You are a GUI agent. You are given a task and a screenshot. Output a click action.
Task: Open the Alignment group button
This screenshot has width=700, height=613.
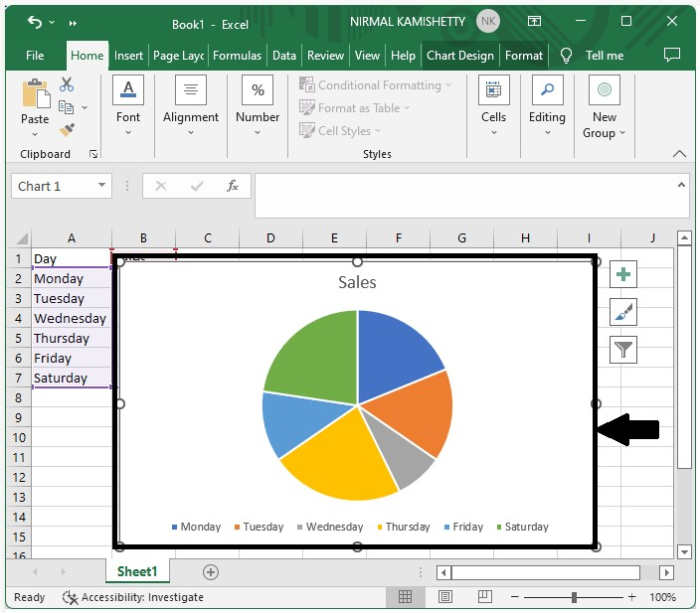point(191,106)
